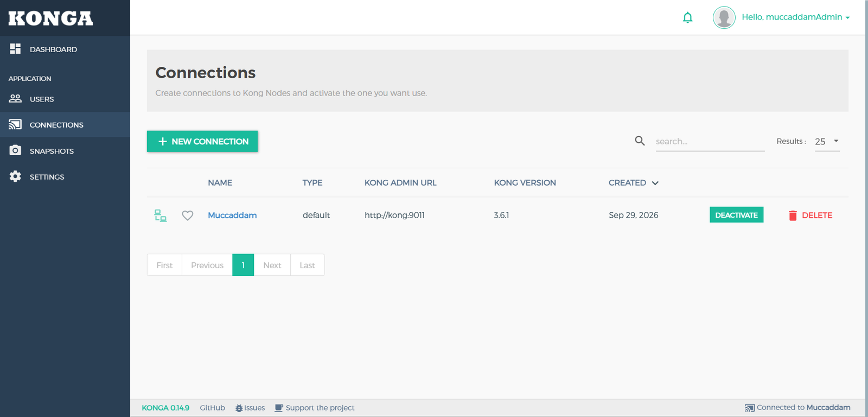Sort by the Created column chevron
This screenshot has height=417, width=868.
[655, 183]
